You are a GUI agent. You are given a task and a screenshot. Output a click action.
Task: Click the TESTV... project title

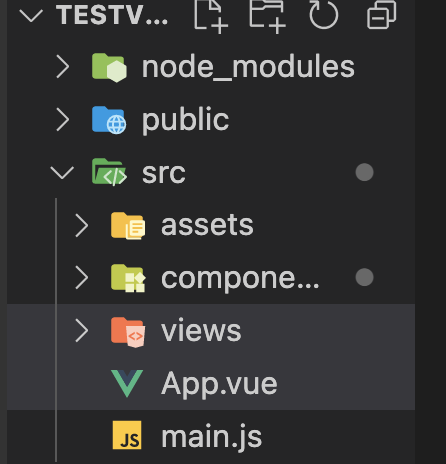point(112,15)
